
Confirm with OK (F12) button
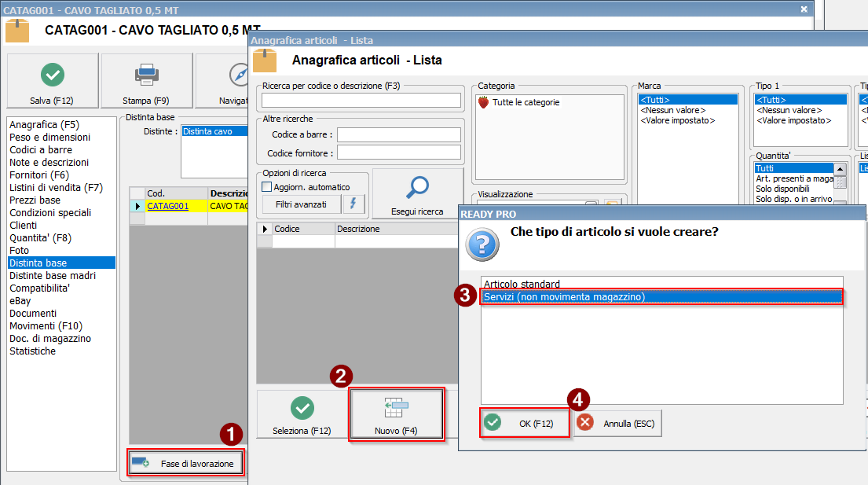[x=524, y=423]
